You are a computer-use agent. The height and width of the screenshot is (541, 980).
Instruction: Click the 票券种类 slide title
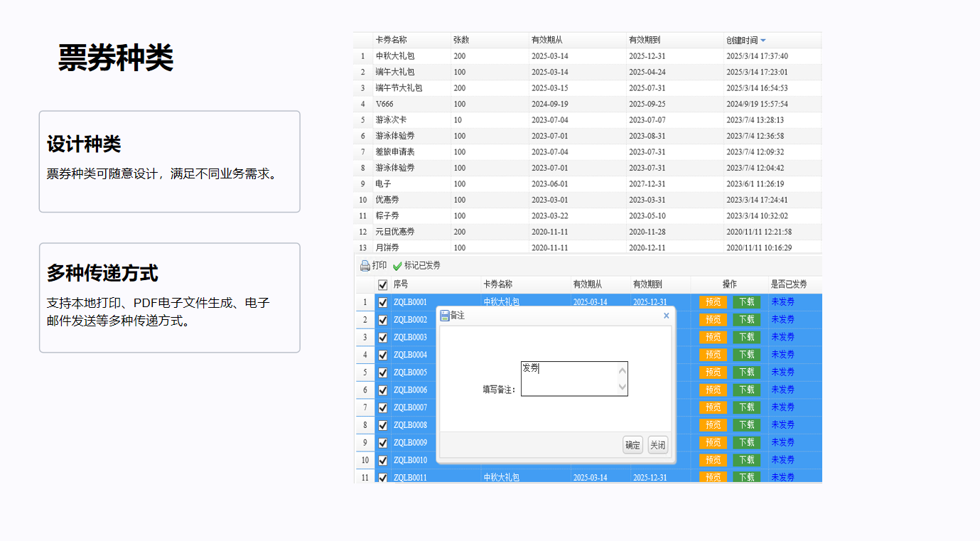(x=116, y=58)
